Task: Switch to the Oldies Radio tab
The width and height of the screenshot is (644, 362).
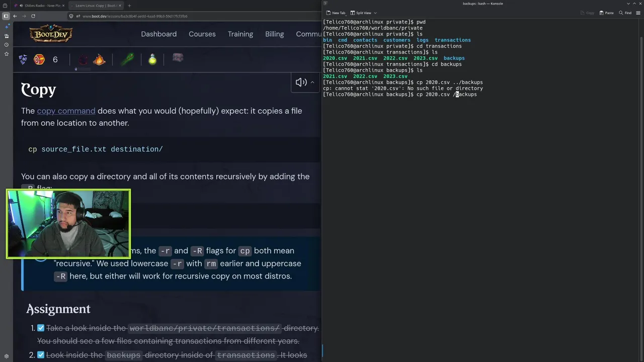Action: [x=38, y=6]
